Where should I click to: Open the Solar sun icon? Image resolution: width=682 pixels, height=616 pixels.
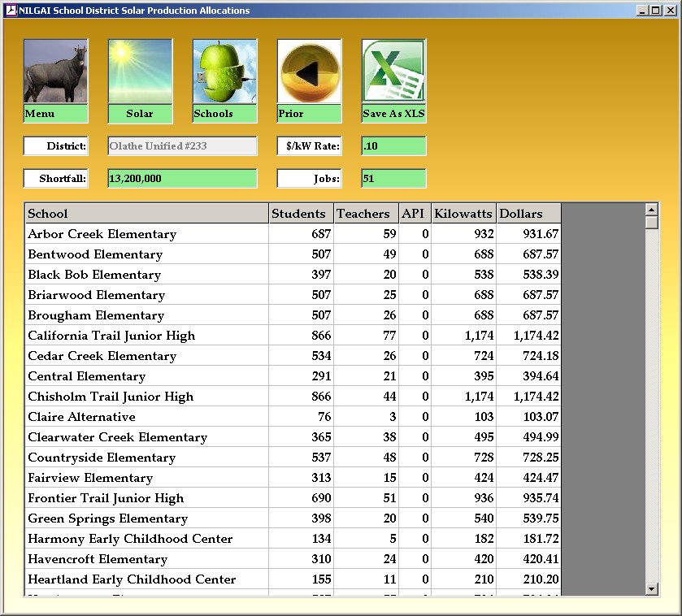pos(140,72)
